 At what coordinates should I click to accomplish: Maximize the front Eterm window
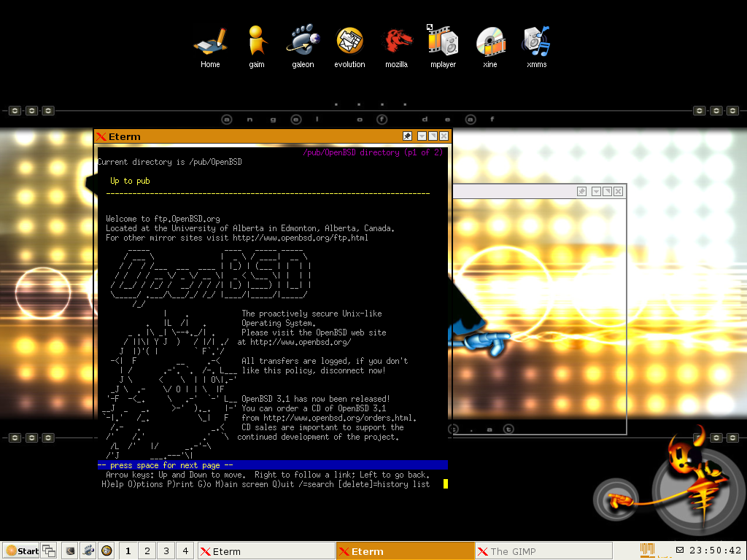(x=433, y=136)
